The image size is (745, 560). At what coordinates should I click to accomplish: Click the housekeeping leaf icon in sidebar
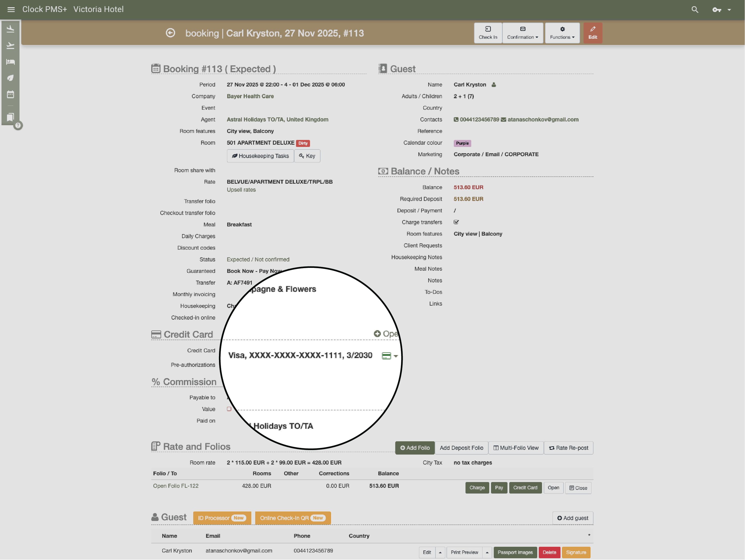[x=10, y=78]
